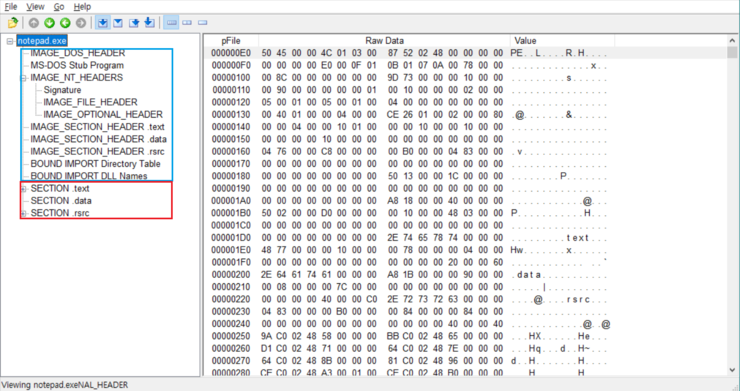Click the vertical scrollbar down arrow
This screenshot has width=740, height=391.
[732, 370]
